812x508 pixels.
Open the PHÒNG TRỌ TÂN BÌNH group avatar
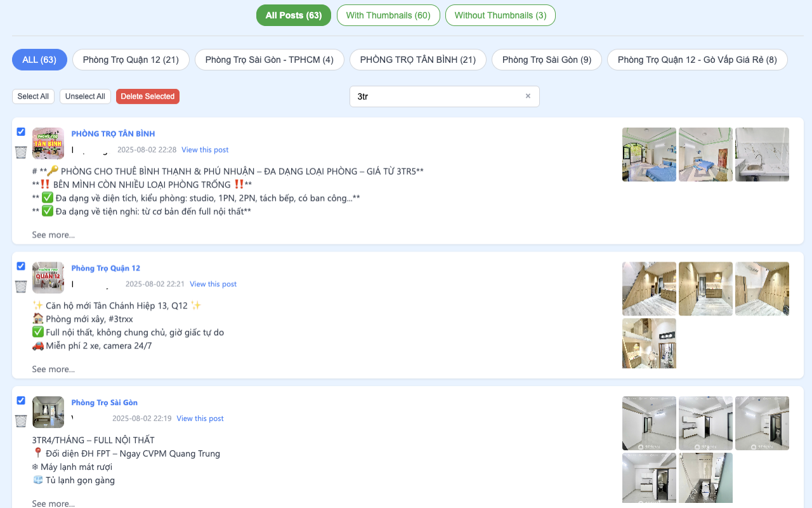click(48, 144)
